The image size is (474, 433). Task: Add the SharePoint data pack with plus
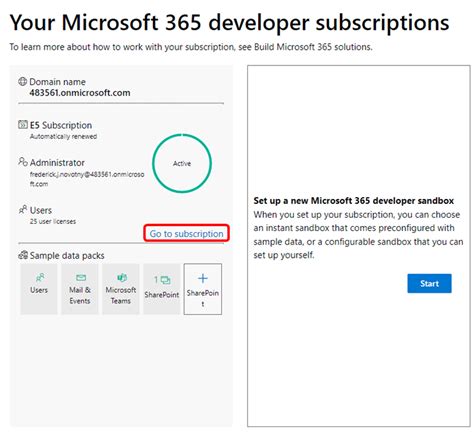point(203,289)
